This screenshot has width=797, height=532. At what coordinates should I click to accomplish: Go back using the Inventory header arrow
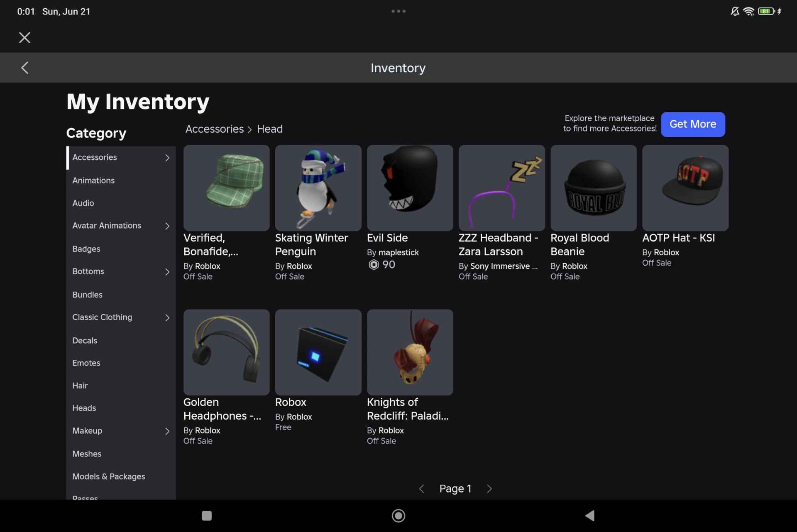(x=25, y=68)
